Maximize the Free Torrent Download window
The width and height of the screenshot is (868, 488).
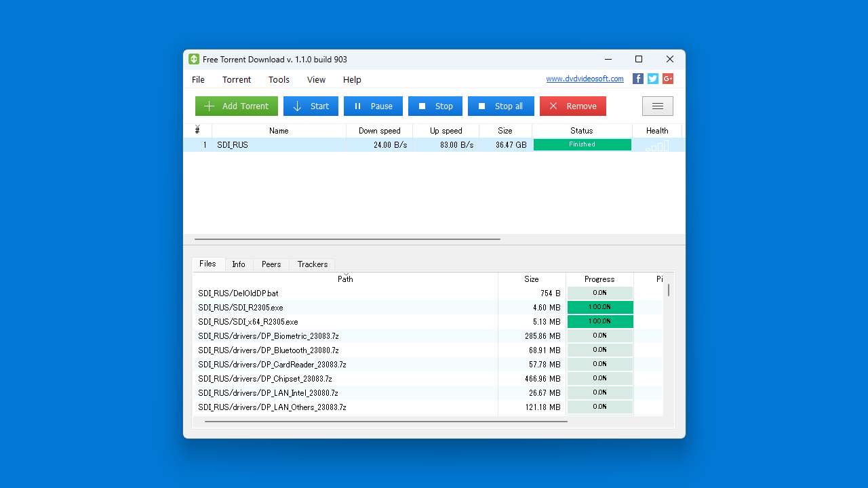pos(638,60)
